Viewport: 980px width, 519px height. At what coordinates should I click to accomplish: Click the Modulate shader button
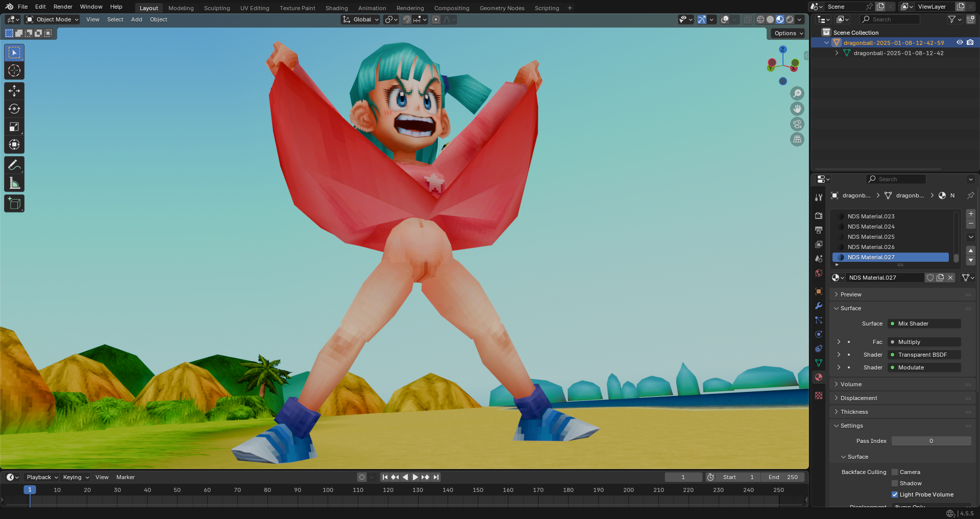[924, 367]
